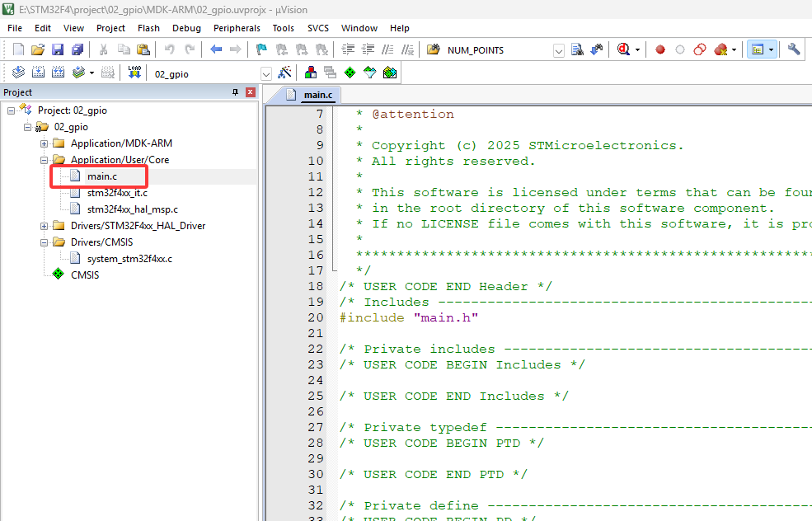Start or stop the debug session

(623, 49)
